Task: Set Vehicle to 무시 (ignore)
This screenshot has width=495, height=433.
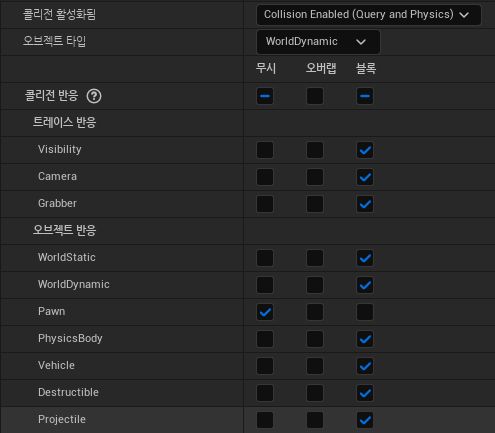Action: 265,366
